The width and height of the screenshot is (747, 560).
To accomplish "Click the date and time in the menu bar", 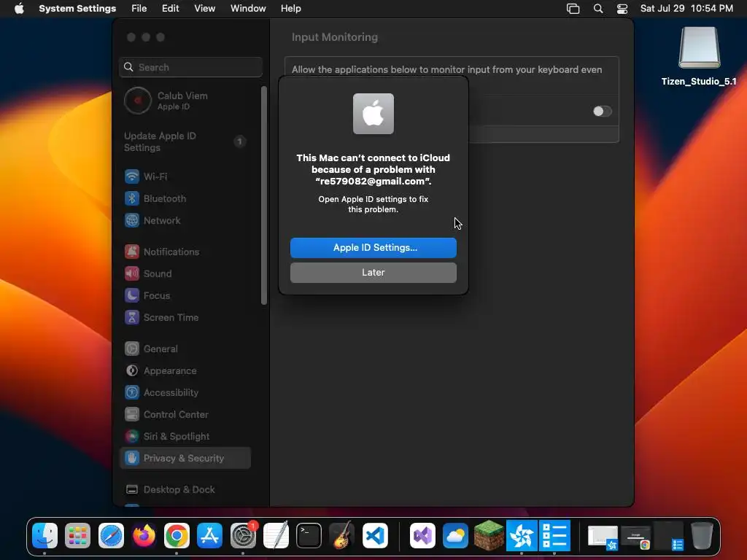I will pos(686,9).
